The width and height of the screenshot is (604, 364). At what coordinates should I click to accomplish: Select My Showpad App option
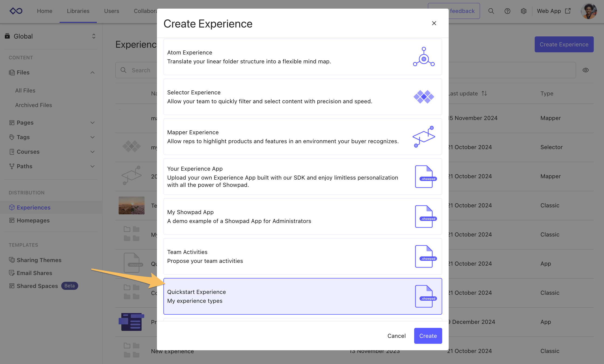click(303, 217)
